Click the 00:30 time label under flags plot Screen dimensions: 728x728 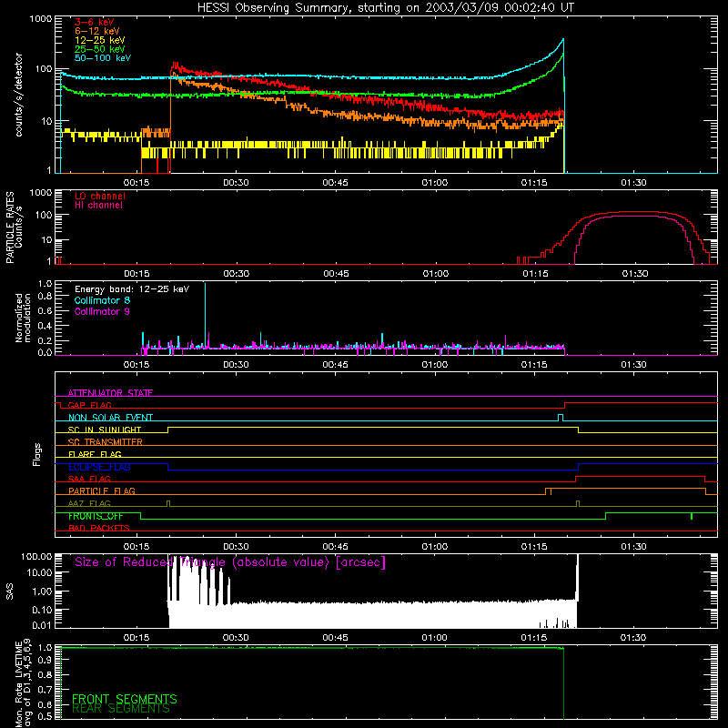point(236,547)
